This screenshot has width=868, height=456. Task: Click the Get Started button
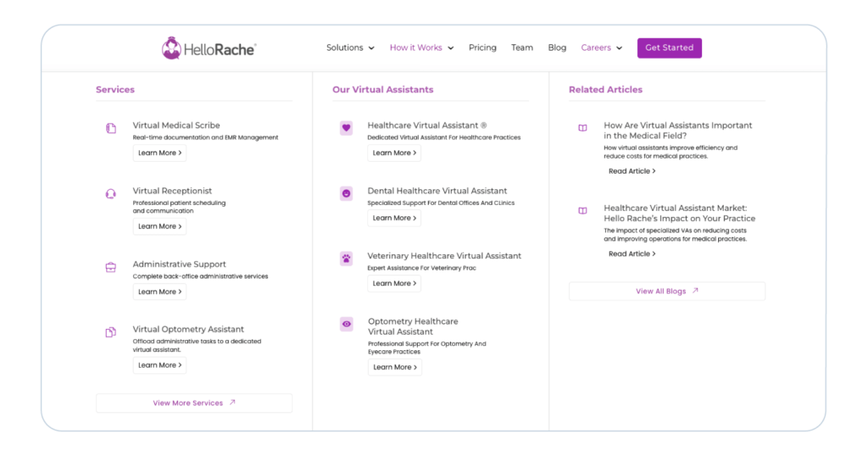coord(670,47)
